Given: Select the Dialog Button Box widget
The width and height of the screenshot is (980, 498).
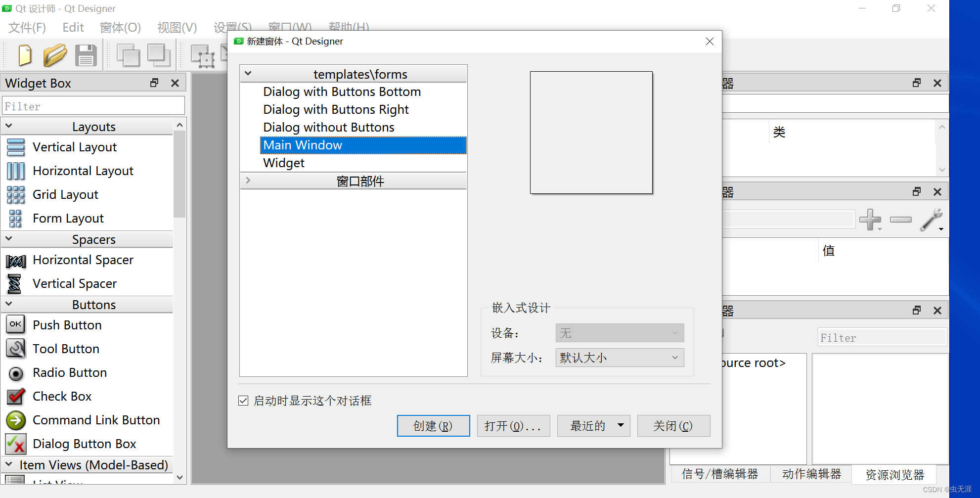Looking at the screenshot, I should click(84, 444).
